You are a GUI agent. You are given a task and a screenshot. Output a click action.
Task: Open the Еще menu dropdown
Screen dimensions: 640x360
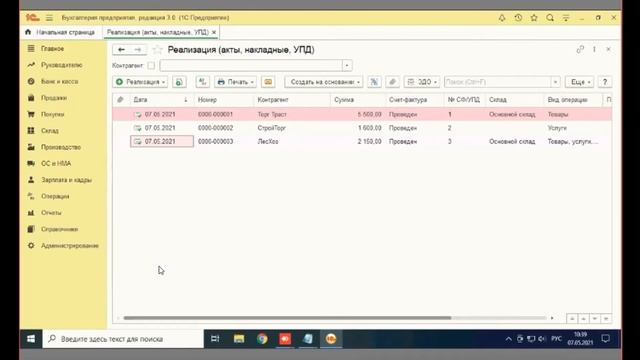tap(580, 82)
